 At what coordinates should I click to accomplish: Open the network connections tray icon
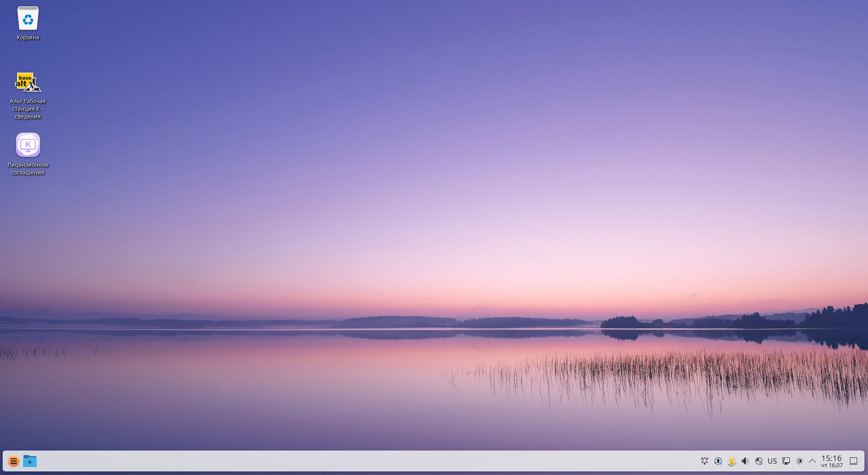pyautogui.click(x=786, y=461)
